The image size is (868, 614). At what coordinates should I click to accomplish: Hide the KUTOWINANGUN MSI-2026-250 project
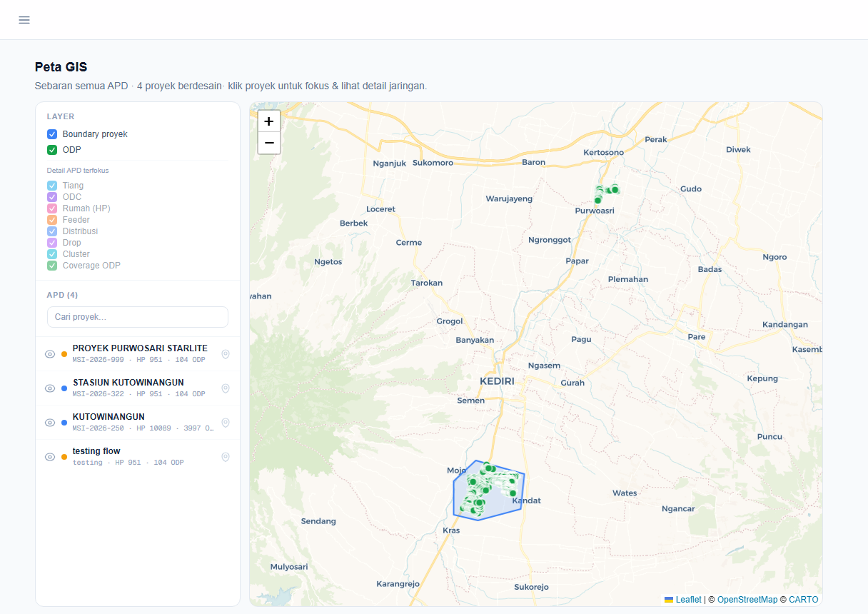click(50, 423)
